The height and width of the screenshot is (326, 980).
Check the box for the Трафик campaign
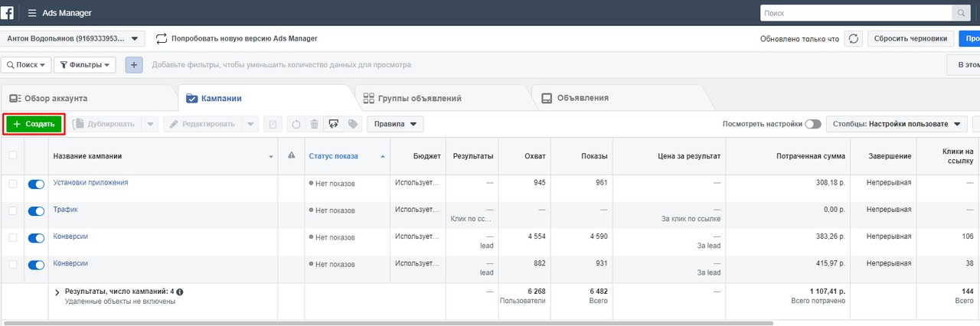click(12, 210)
